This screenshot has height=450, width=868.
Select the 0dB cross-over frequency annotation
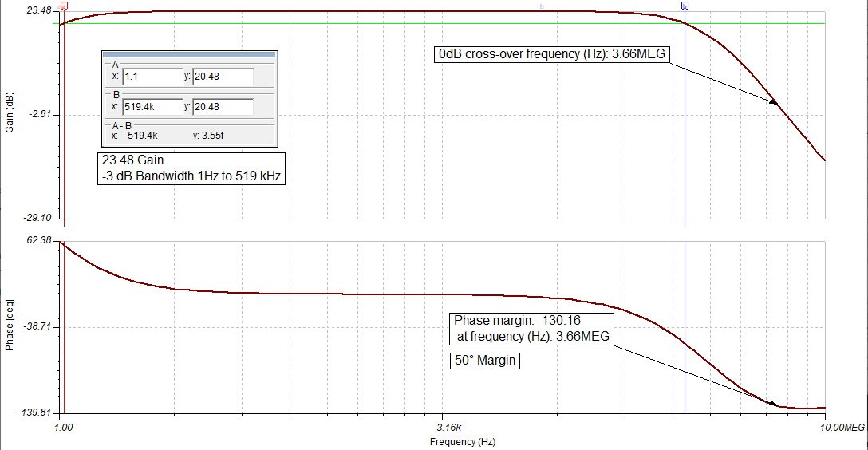552,54
